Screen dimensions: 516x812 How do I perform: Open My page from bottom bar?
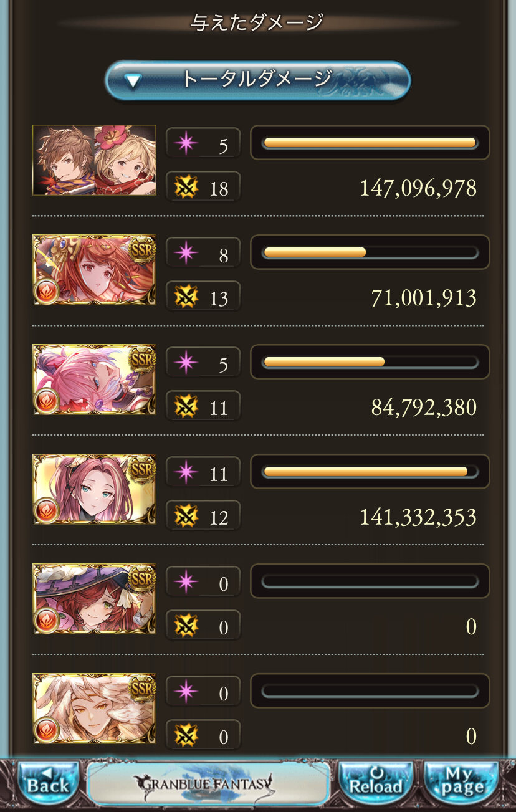click(461, 781)
